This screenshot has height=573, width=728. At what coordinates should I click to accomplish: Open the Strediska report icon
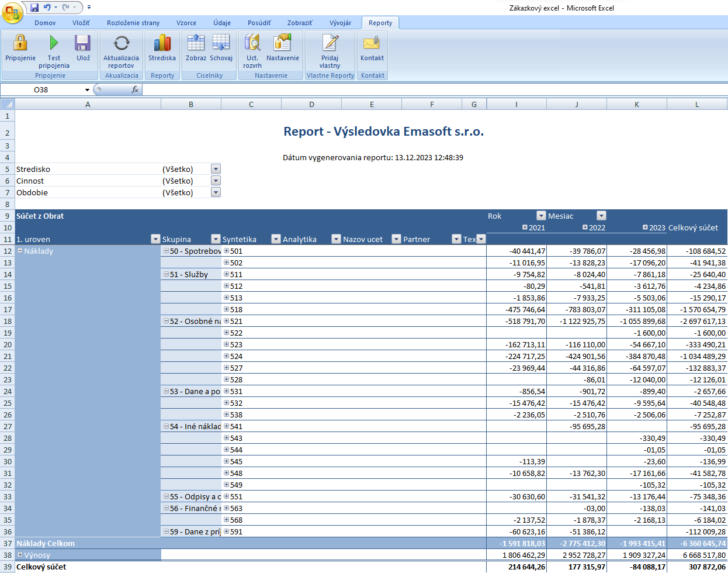tap(162, 43)
